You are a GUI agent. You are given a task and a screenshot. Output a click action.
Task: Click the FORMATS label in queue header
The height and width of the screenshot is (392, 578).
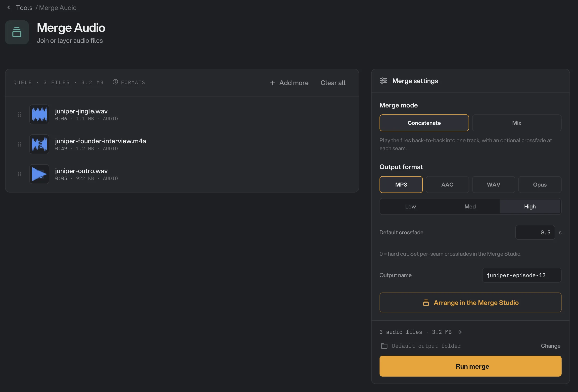coord(133,82)
